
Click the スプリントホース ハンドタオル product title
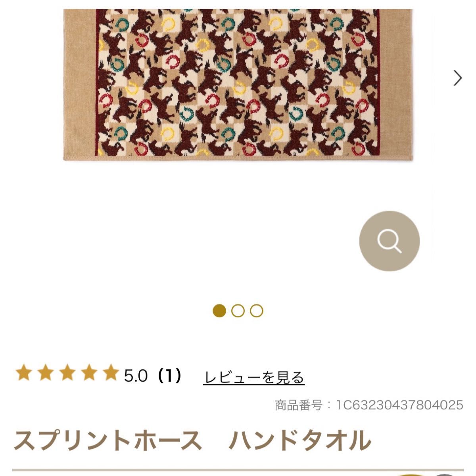[x=192, y=441]
